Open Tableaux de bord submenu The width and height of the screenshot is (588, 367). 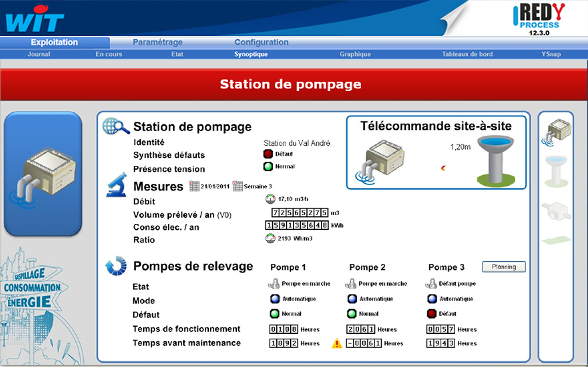(x=467, y=54)
